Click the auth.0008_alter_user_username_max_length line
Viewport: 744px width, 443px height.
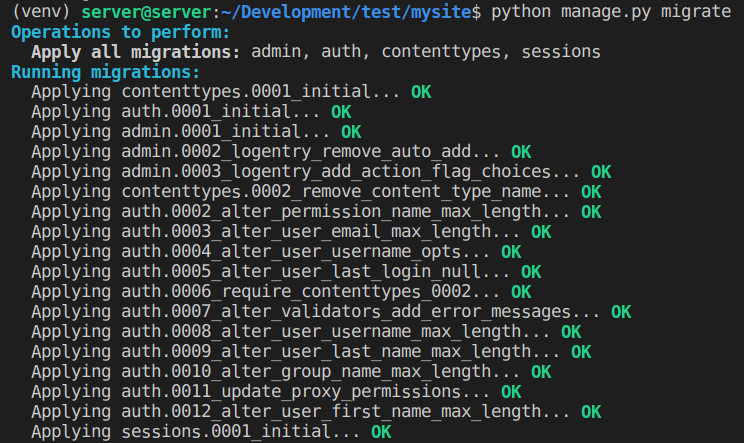pyautogui.click(x=306, y=332)
